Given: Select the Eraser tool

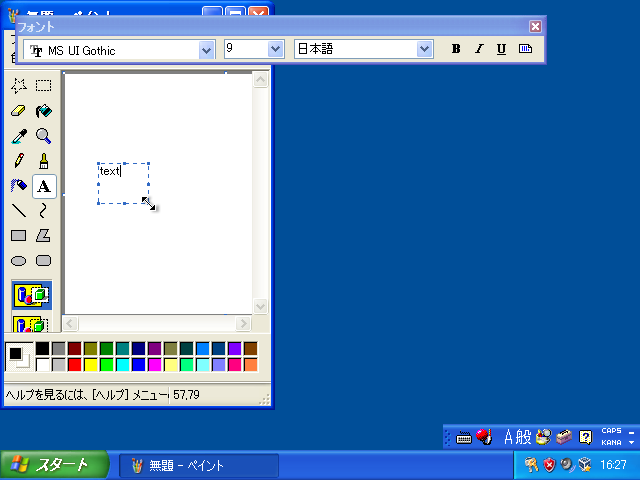Looking at the screenshot, I should point(18,111).
